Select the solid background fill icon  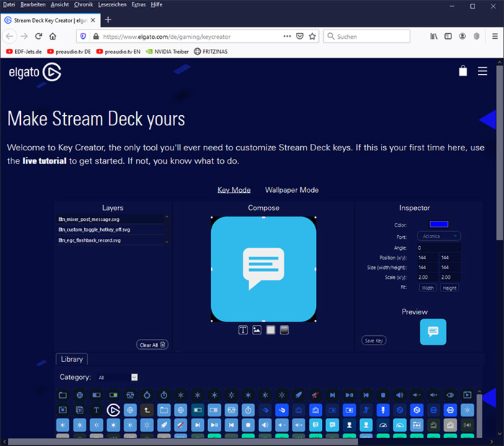271,330
